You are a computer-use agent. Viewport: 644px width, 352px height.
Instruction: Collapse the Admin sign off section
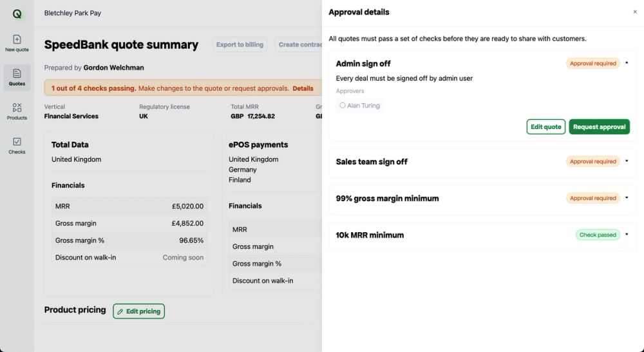627,63
